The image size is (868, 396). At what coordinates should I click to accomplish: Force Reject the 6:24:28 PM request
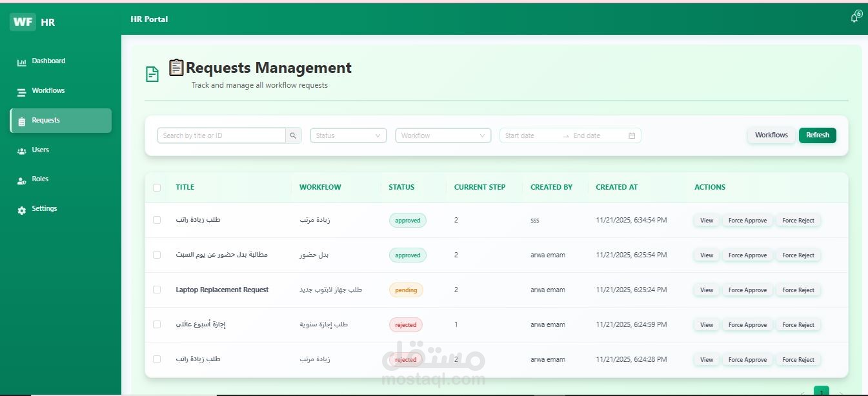[798, 360]
